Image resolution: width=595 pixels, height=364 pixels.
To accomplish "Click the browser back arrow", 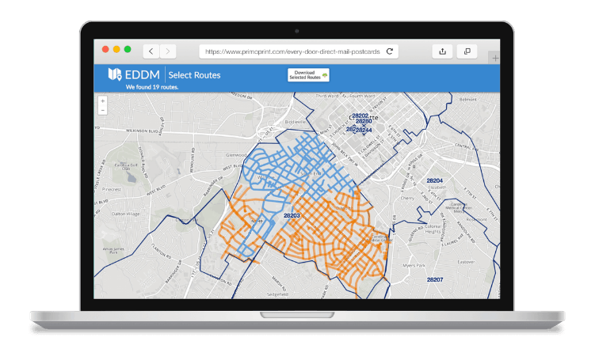I will (x=151, y=51).
